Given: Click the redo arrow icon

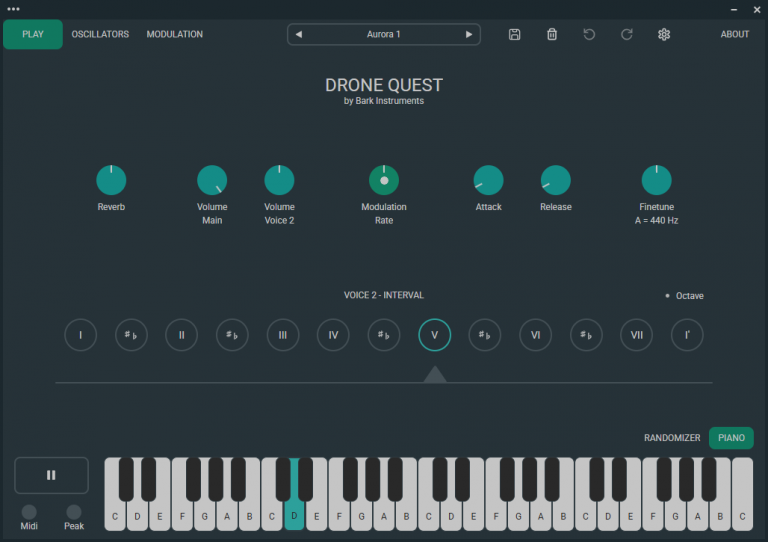Looking at the screenshot, I should click(627, 34).
